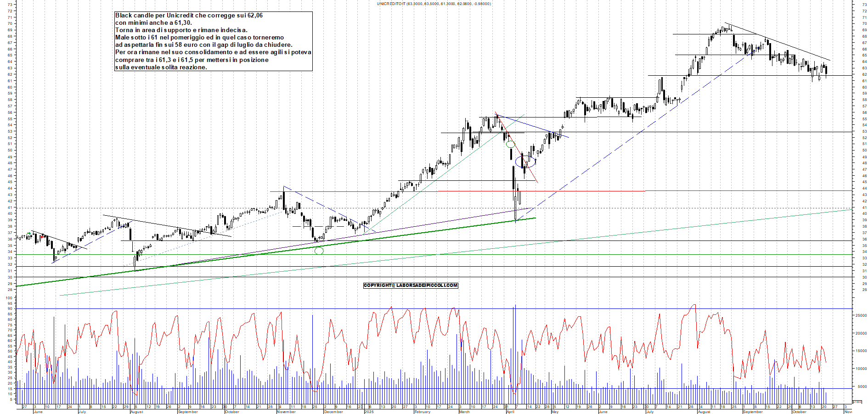The height and width of the screenshot is (414, 868).
Task: Click the small green circle near the April drop
Action: pos(510,144)
